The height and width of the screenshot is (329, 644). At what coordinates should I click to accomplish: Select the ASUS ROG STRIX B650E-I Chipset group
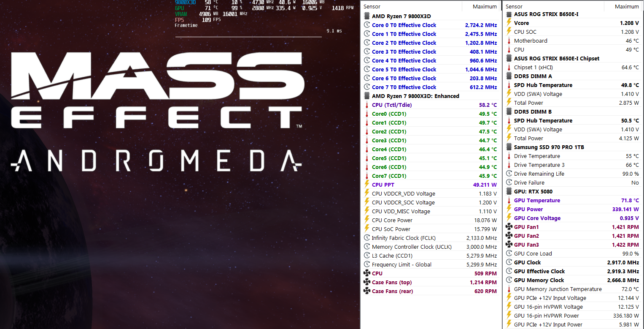pos(572,58)
